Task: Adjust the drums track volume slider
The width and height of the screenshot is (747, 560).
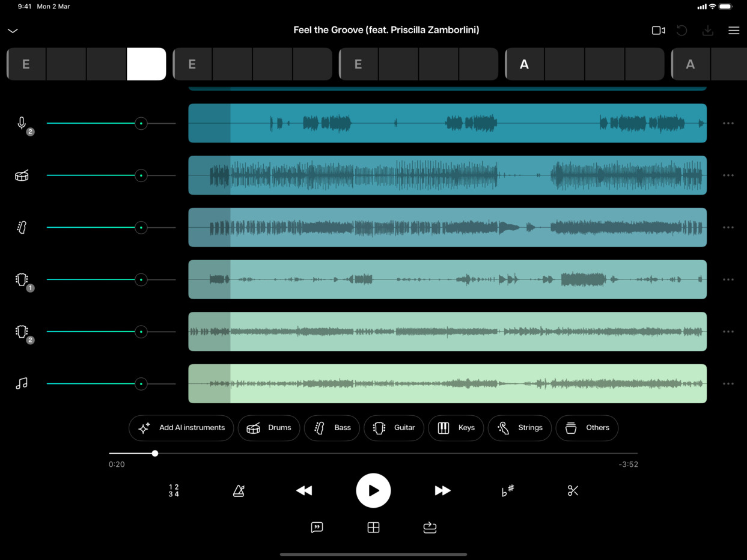Action: (141, 175)
